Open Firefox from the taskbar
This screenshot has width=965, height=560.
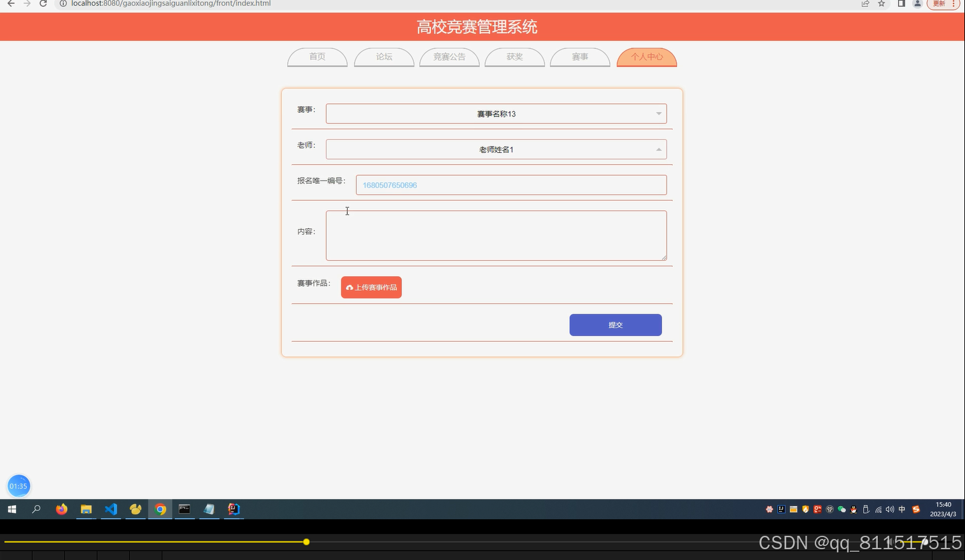[x=61, y=509]
